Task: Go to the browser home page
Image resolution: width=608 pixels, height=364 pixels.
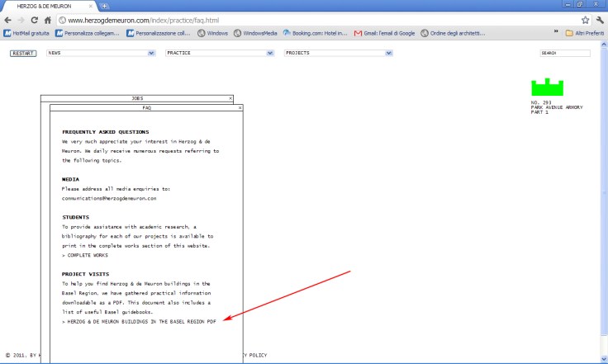Action: (49, 19)
